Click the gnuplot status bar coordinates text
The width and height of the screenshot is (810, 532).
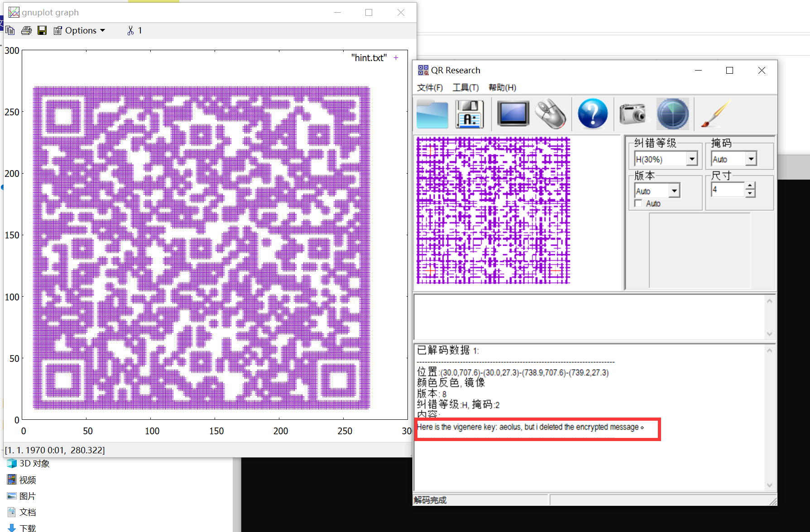point(55,450)
